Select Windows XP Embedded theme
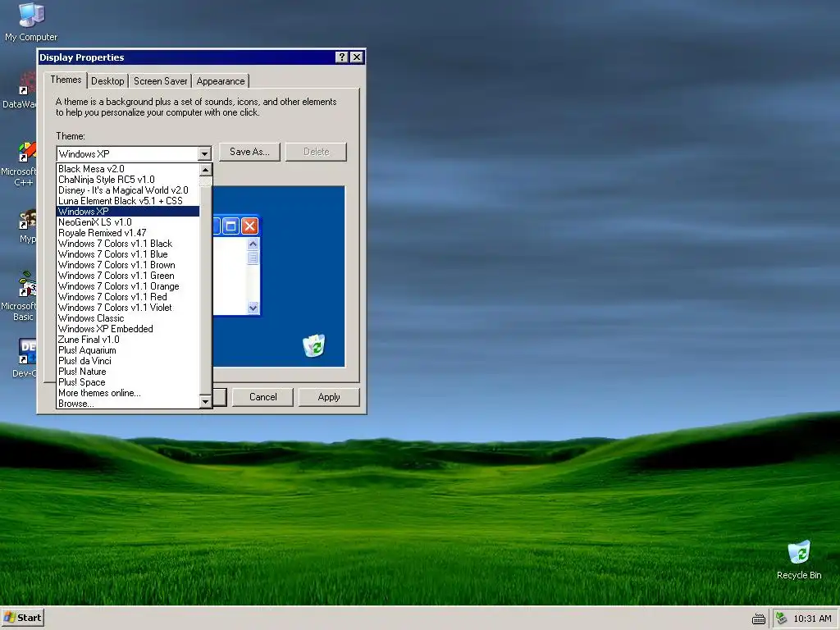Viewport: 840px width, 630px height. point(128,329)
